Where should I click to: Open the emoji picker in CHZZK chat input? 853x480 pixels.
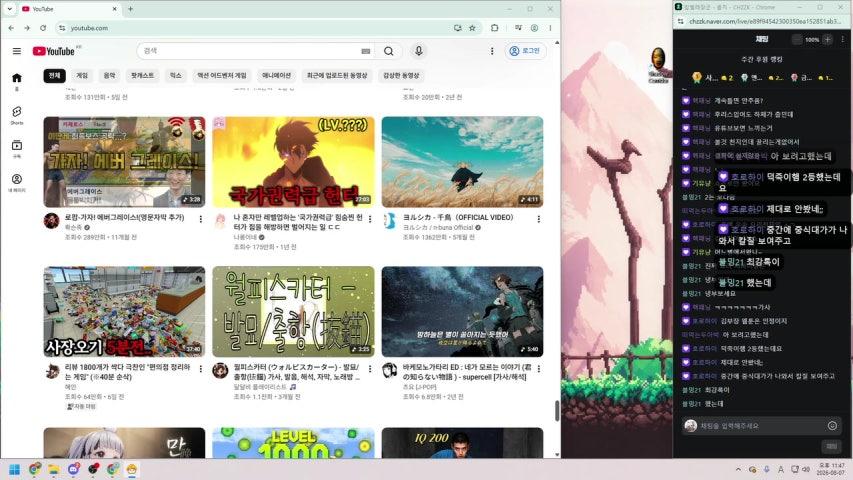[x=832, y=426]
